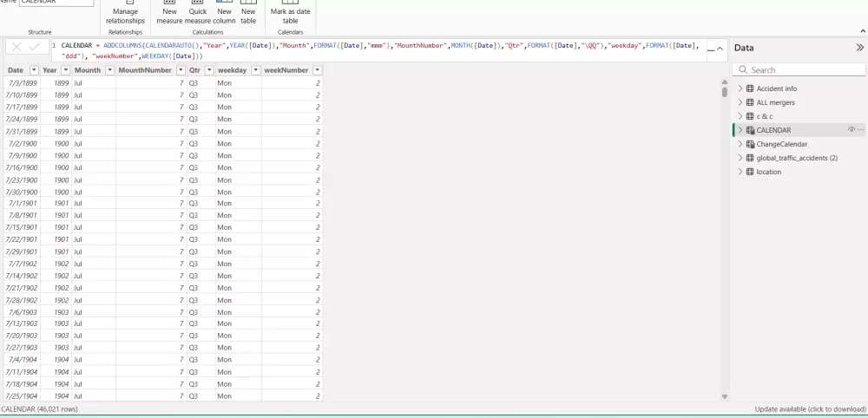
Task: Expand the CALENDAR table node
Action: click(740, 130)
